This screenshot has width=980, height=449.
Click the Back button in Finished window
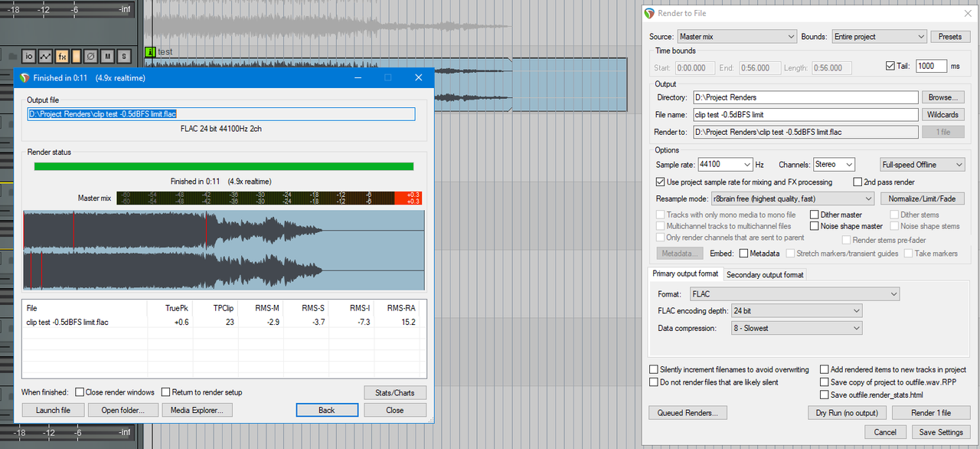[x=327, y=410]
